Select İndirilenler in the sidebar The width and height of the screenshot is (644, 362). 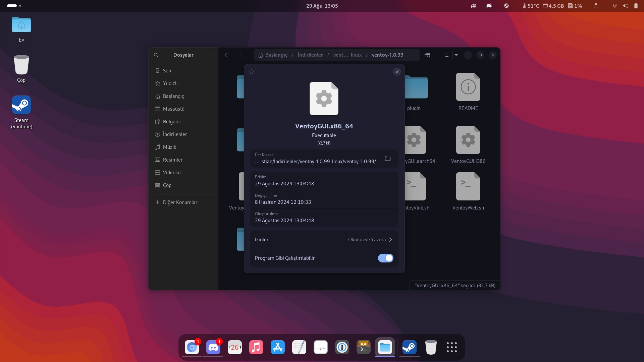175,134
